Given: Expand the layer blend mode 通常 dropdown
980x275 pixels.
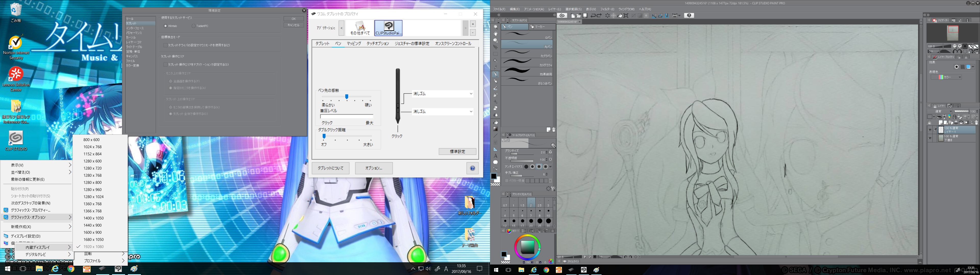Looking at the screenshot, I should coord(940,111).
